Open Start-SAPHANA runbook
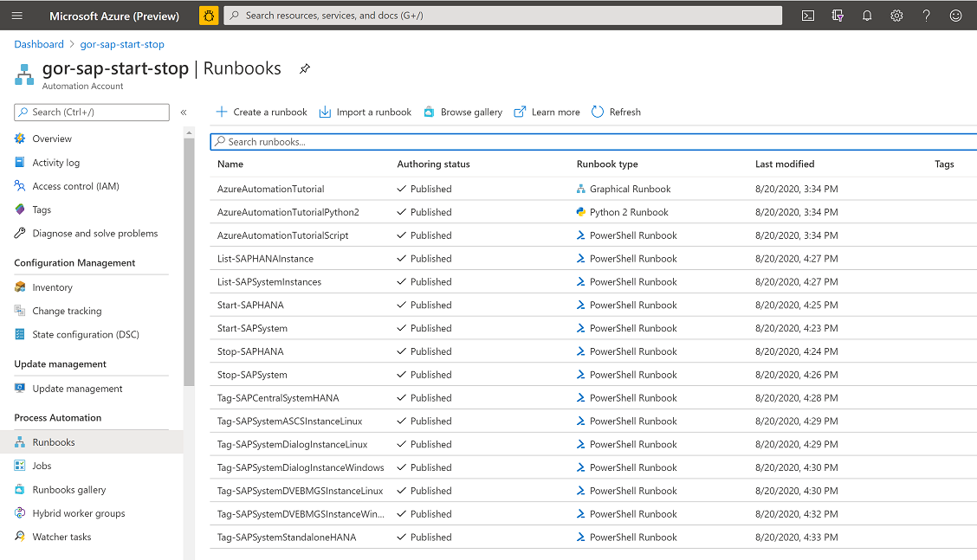 249,306
